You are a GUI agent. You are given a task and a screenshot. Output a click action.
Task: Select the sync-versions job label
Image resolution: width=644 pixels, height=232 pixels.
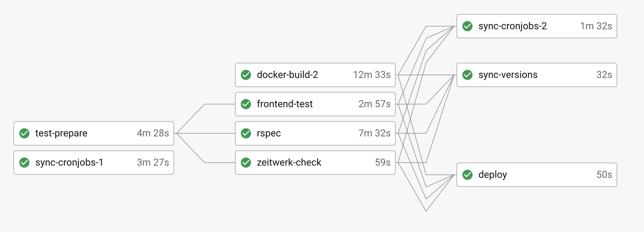click(508, 75)
